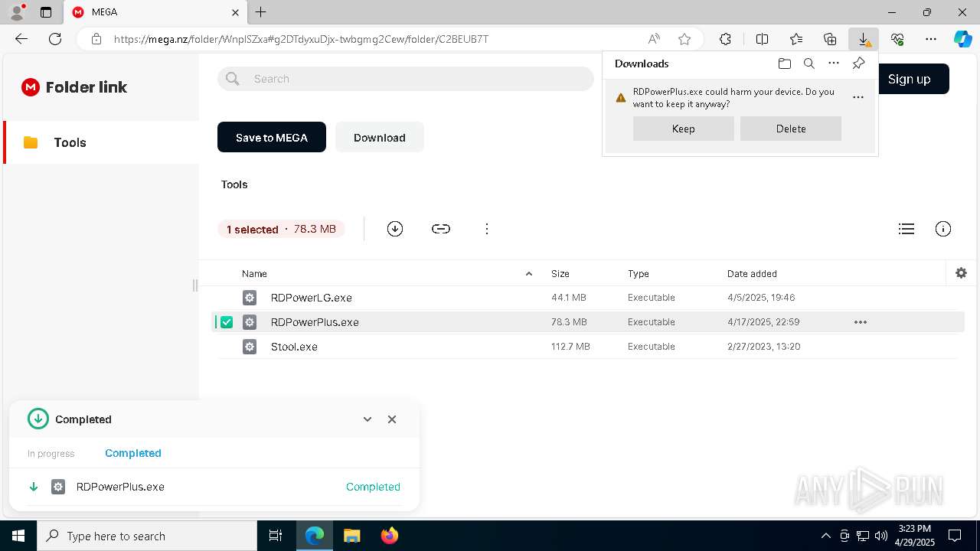View site info lock icon
This screenshot has width=980, height=551.
pyautogui.click(x=96, y=39)
